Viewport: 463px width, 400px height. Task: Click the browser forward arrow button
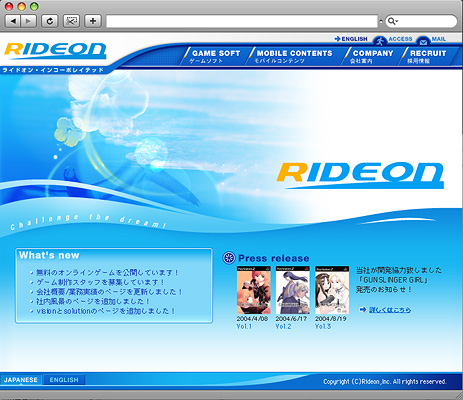tap(29, 21)
